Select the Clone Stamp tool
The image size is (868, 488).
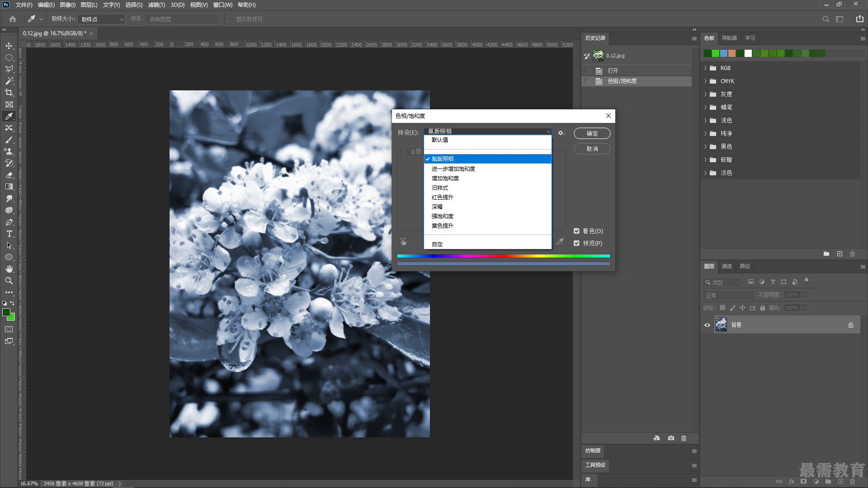click(9, 151)
